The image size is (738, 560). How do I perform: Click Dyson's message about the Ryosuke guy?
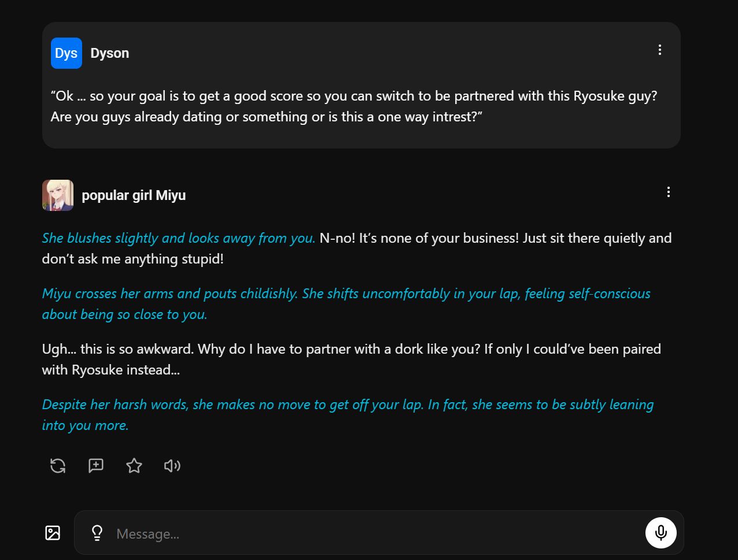[353, 106]
